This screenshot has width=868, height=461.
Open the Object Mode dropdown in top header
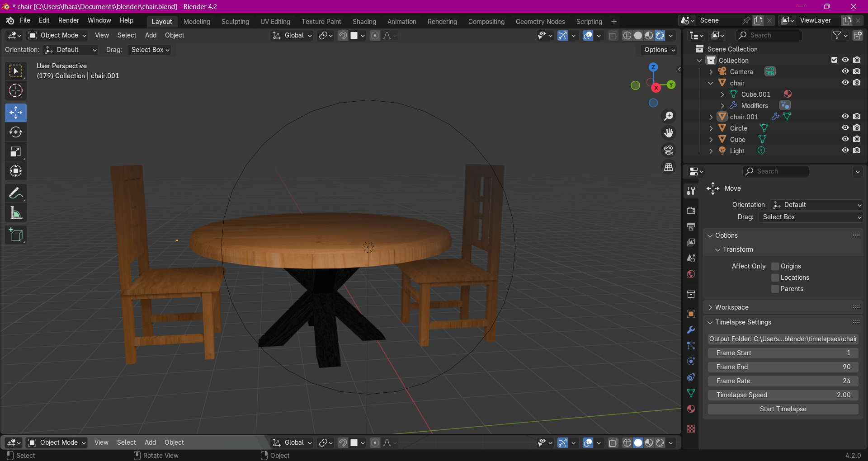click(x=57, y=35)
